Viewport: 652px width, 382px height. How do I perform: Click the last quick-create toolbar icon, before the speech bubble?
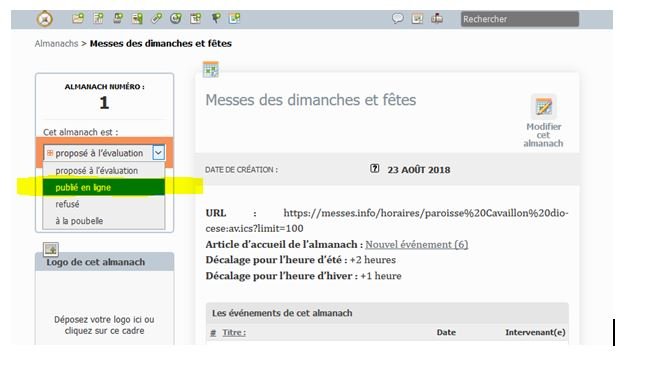point(235,18)
